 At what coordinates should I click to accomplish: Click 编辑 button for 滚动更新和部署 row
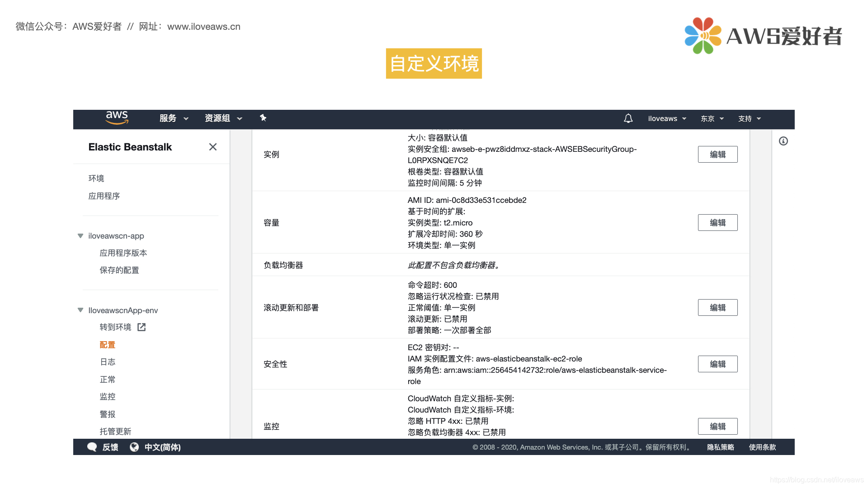click(717, 308)
